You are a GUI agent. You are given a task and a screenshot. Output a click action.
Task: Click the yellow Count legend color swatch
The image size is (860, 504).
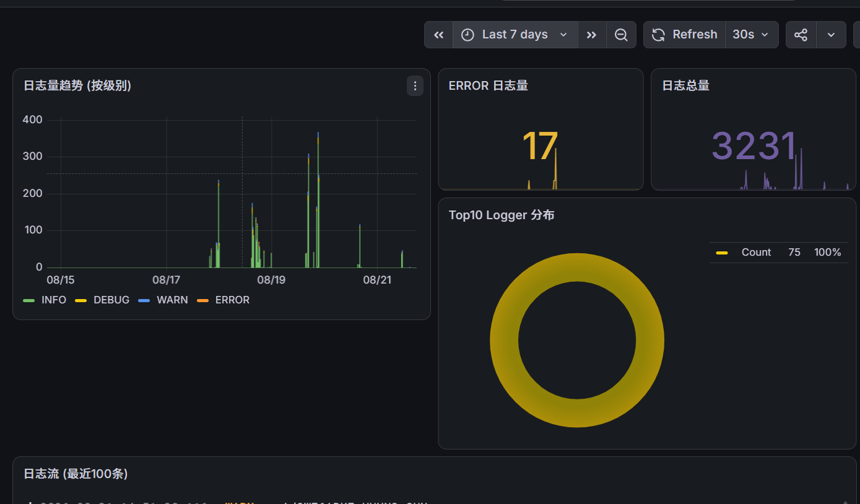721,253
